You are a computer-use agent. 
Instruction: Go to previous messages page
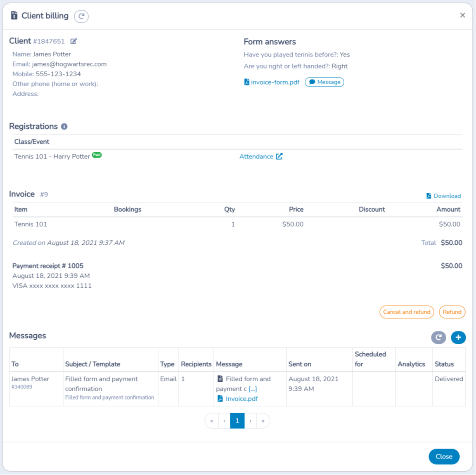(x=224, y=421)
